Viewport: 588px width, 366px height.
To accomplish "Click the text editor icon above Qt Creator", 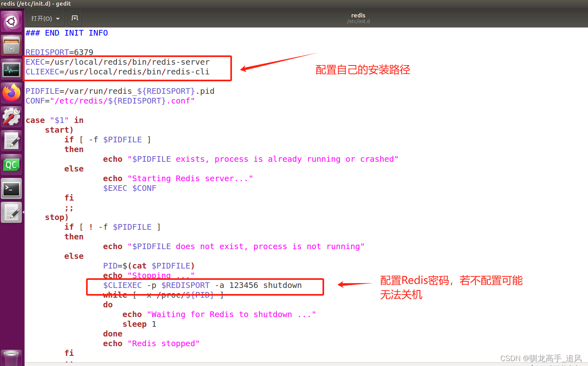I will (x=11, y=141).
